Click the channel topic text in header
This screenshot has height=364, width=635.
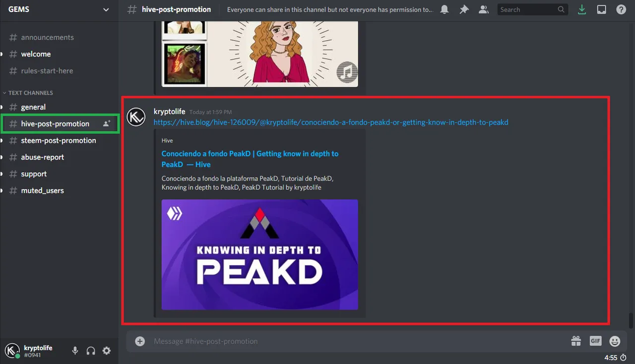point(330,9)
